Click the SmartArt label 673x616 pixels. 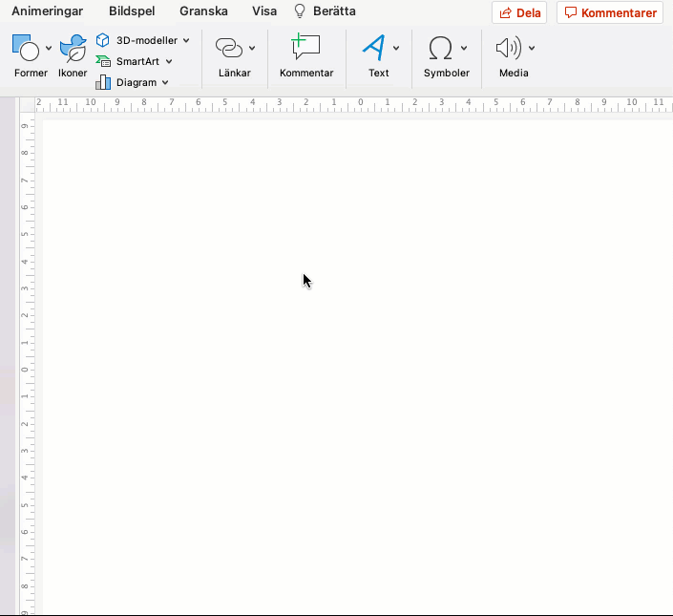click(x=137, y=61)
